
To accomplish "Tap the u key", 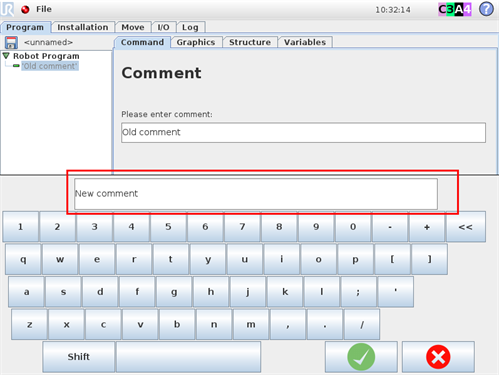I will (245, 259).
